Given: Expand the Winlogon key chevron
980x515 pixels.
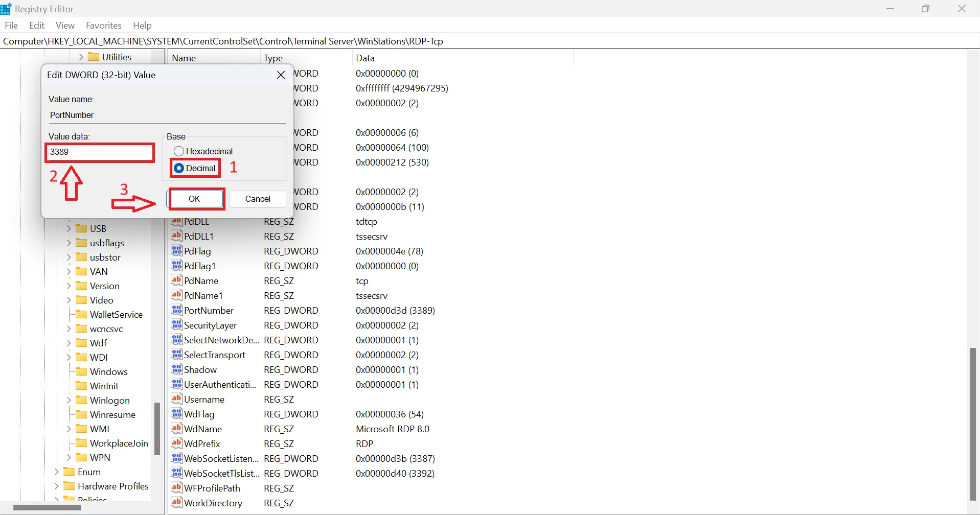Looking at the screenshot, I should pos(69,401).
